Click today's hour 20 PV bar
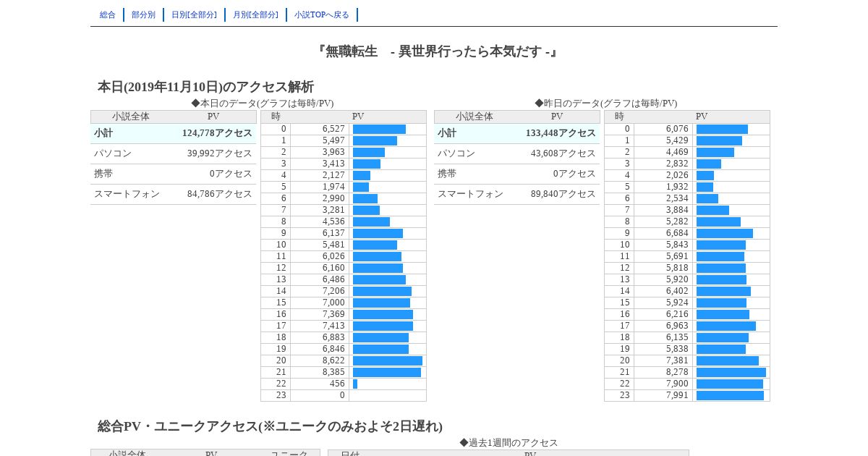This screenshot has height=456, width=868. [388, 360]
